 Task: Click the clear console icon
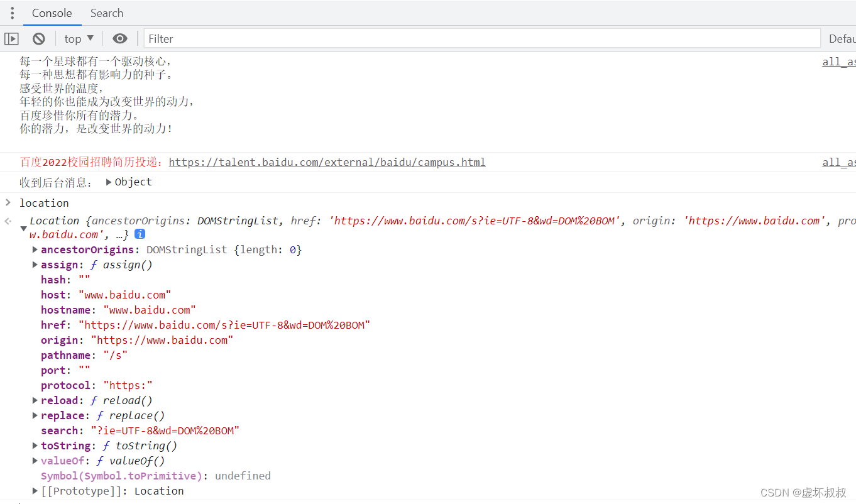tap(39, 39)
